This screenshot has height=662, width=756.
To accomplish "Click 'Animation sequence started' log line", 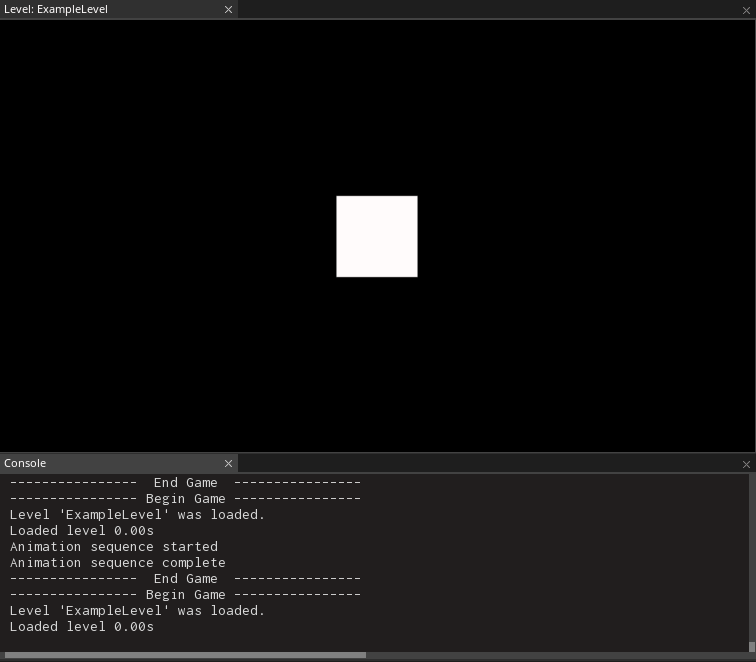I will click(114, 547).
